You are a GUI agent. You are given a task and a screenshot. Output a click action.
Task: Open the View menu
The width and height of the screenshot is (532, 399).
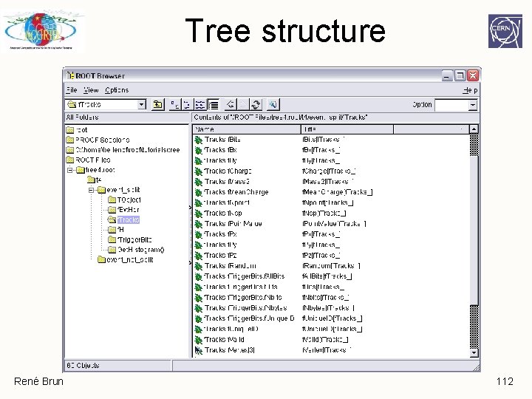pyautogui.click(x=91, y=90)
